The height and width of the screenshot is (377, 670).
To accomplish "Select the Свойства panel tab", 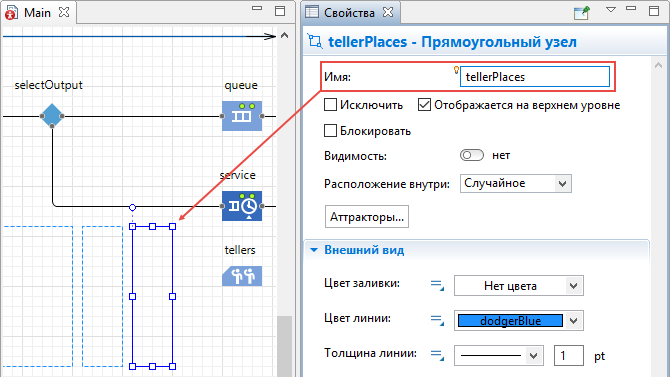I will point(349,13).
